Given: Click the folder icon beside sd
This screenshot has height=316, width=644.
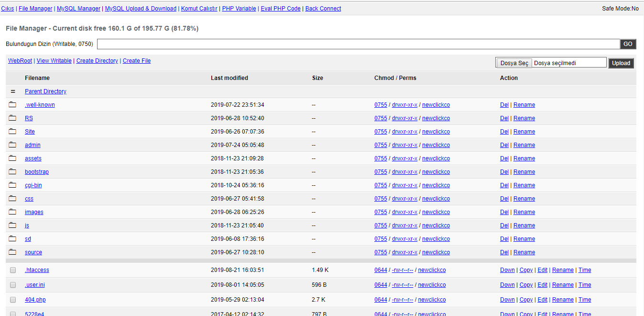Looking at the screenshot, I should coord(12,239).
